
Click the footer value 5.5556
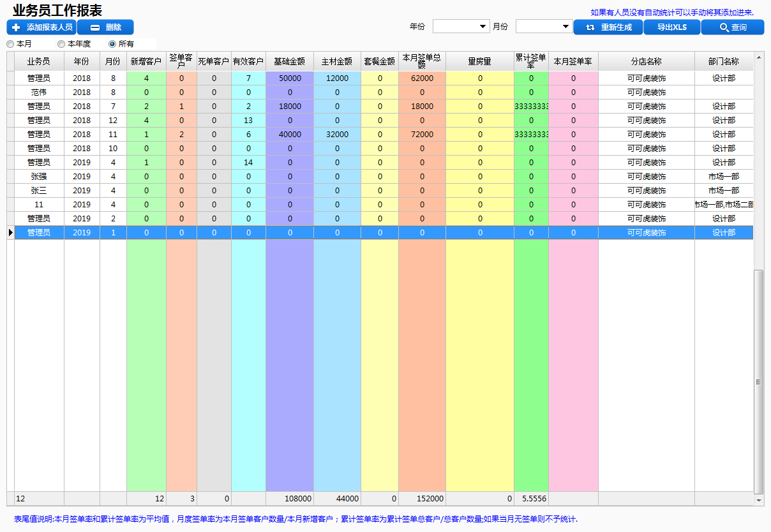click(531, 499)
